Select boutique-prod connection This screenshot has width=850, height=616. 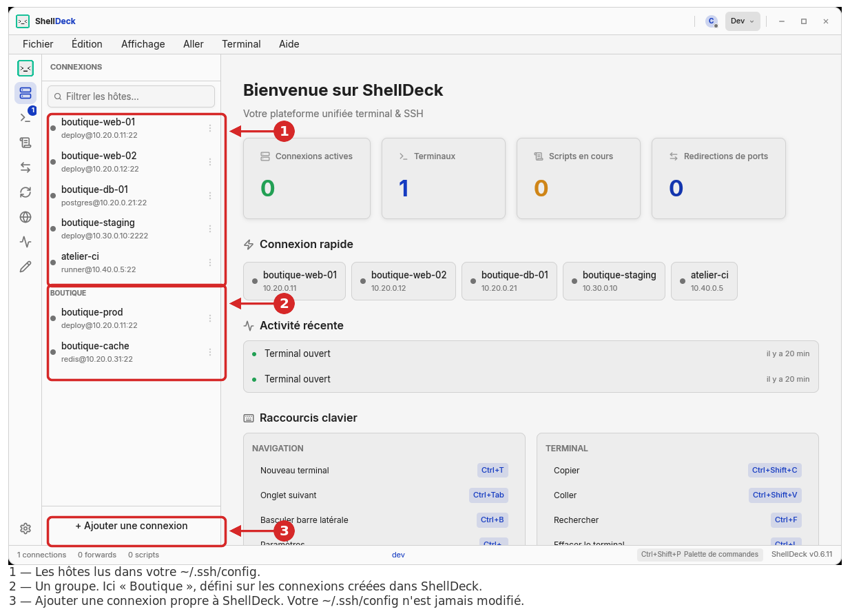pos(131,318)
